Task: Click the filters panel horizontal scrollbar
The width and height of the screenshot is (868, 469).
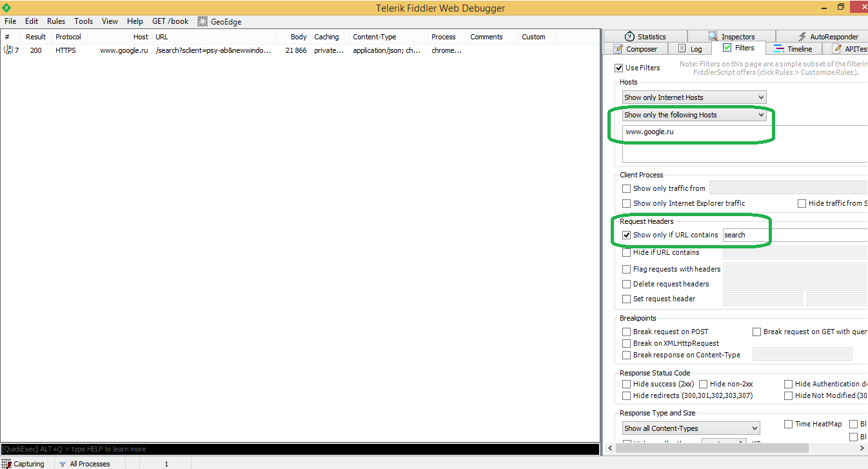Action: tap(711, 448)
